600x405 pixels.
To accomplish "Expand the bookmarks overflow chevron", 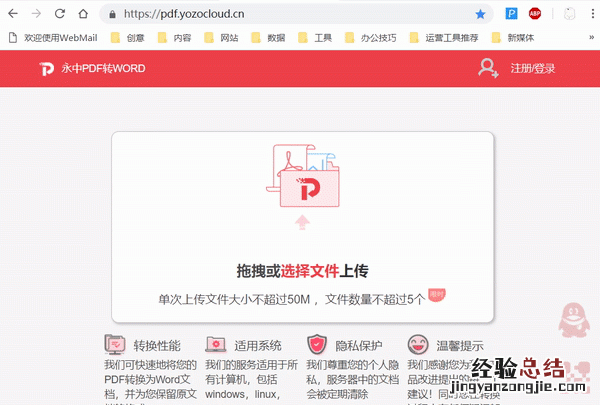I will click(x=592, y=38).
